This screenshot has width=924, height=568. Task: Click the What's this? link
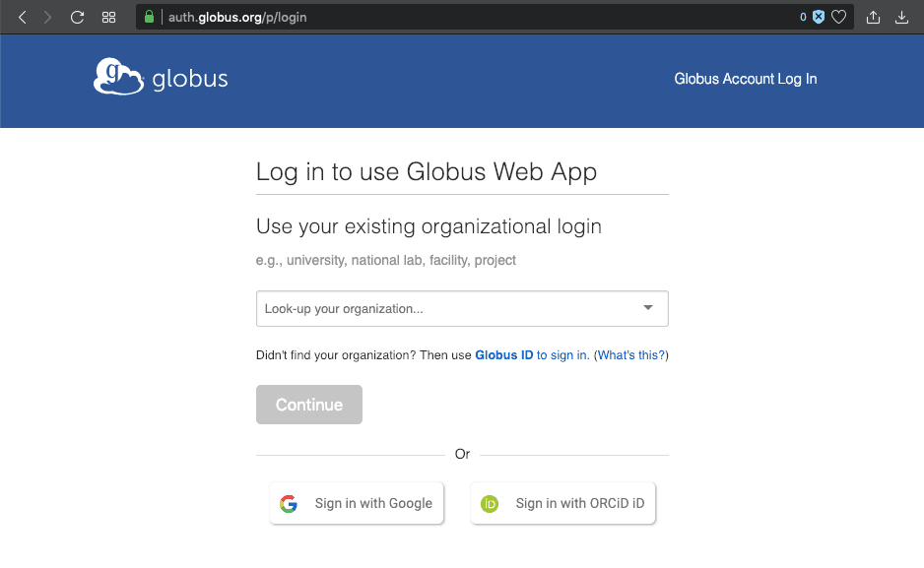pos(631,355)
